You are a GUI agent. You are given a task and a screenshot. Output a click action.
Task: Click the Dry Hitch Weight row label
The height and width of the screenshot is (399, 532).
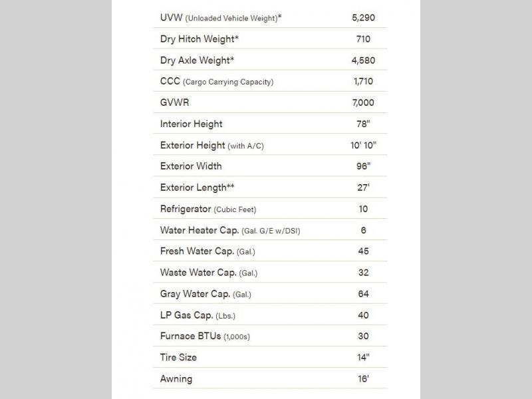click(199, 39)
